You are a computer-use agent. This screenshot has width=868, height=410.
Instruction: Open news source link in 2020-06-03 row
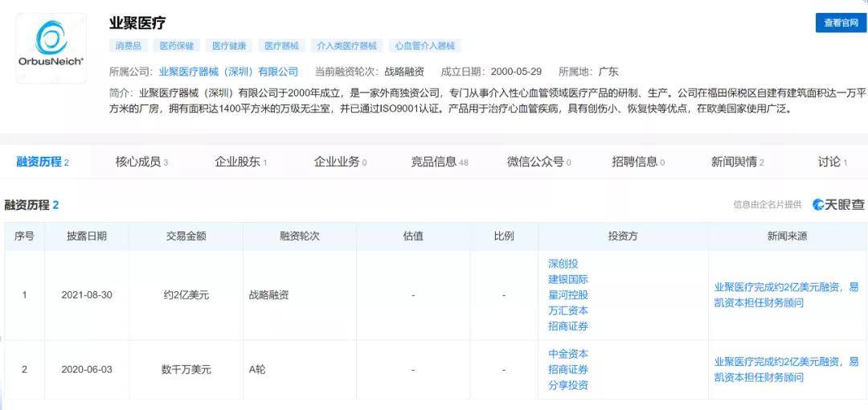coord(787,370)
